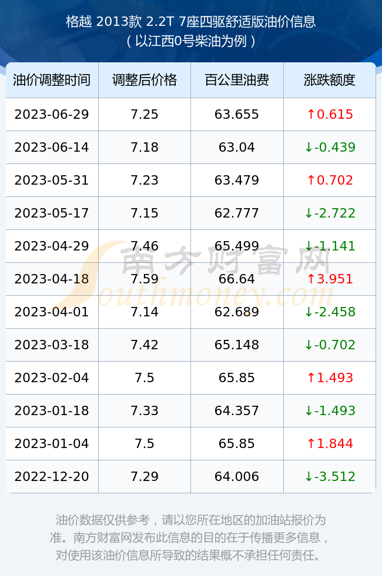Click the 涨跌额度 column header
382x588 pixels.
pyautogui.click(x=330, y=80)
